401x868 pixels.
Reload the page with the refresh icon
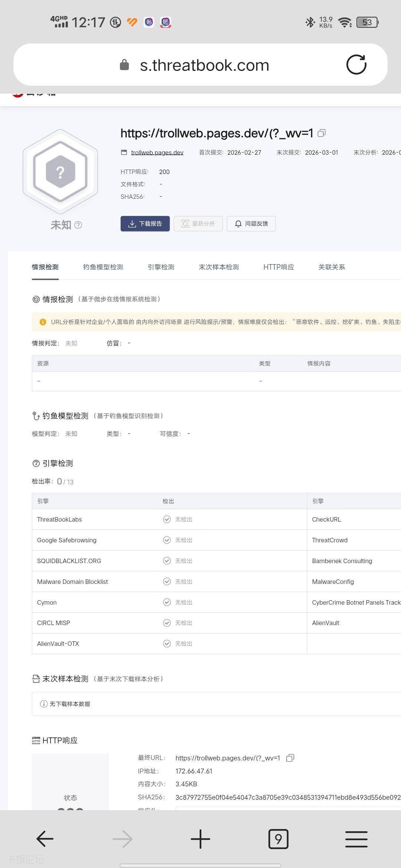tap(356, 65)
